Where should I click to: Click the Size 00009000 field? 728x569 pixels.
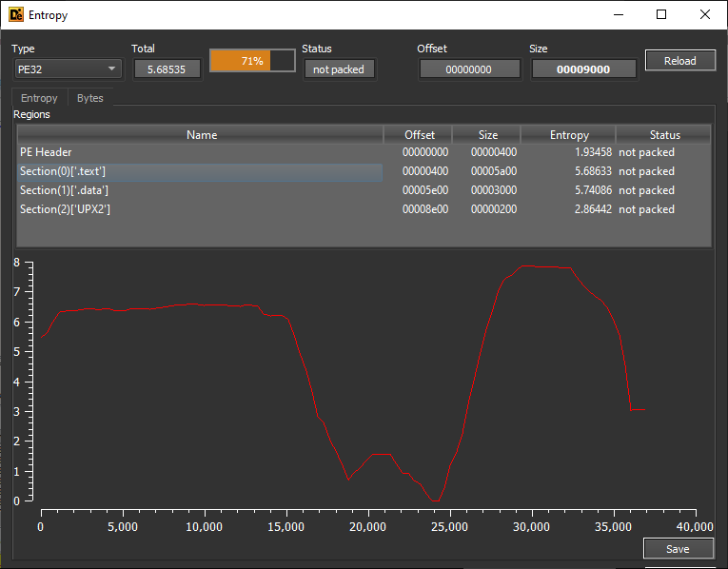pos(583,69)
